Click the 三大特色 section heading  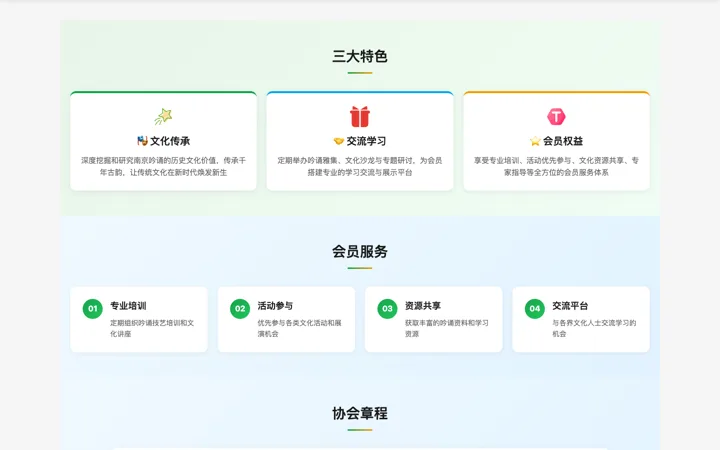click(x=360, y=56)
